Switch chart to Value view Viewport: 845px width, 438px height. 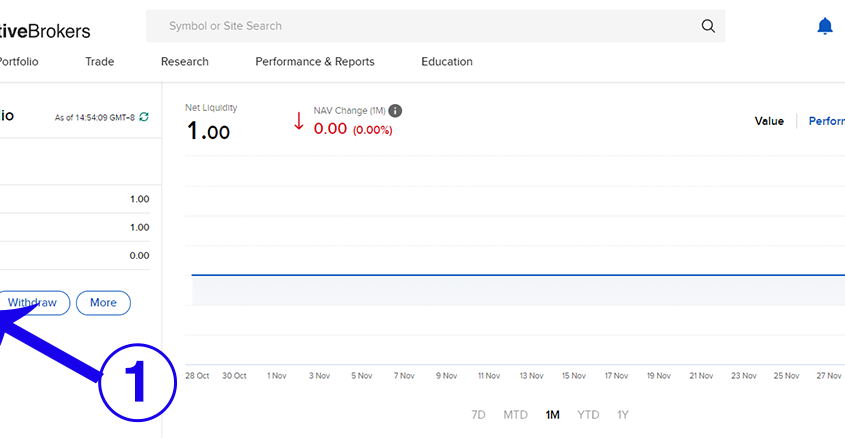click(x=769, y=121)
